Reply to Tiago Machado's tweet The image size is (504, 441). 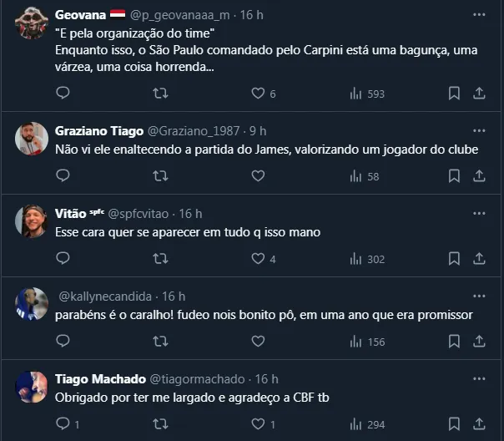63,424
